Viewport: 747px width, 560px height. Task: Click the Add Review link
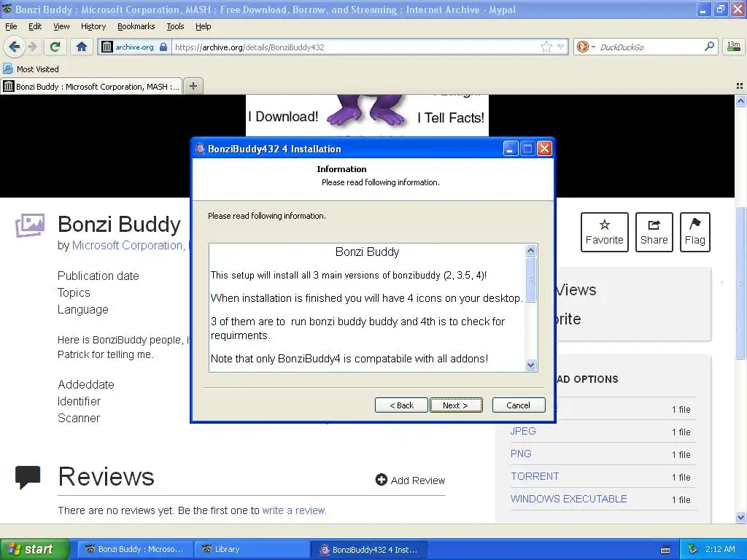pyautogui.click(x=410, y=480)
